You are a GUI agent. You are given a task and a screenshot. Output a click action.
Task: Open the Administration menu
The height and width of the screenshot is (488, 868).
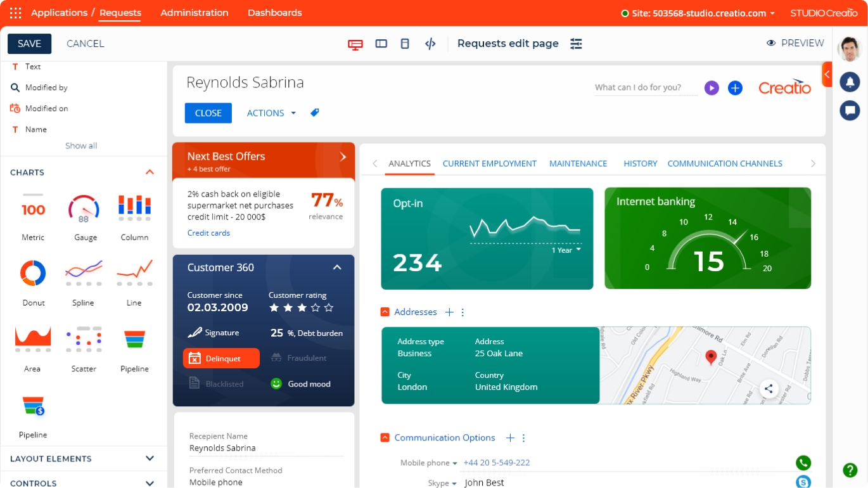point(195,13)
